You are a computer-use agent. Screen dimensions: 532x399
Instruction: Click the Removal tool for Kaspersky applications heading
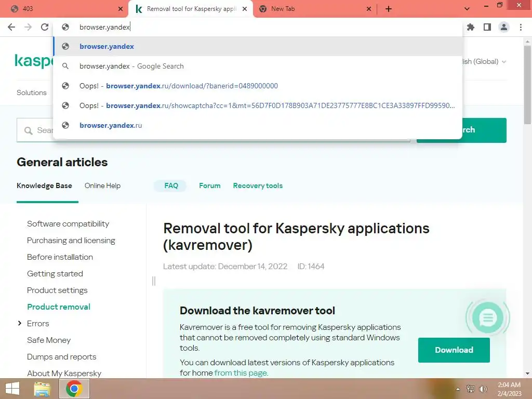coord(296,236)
